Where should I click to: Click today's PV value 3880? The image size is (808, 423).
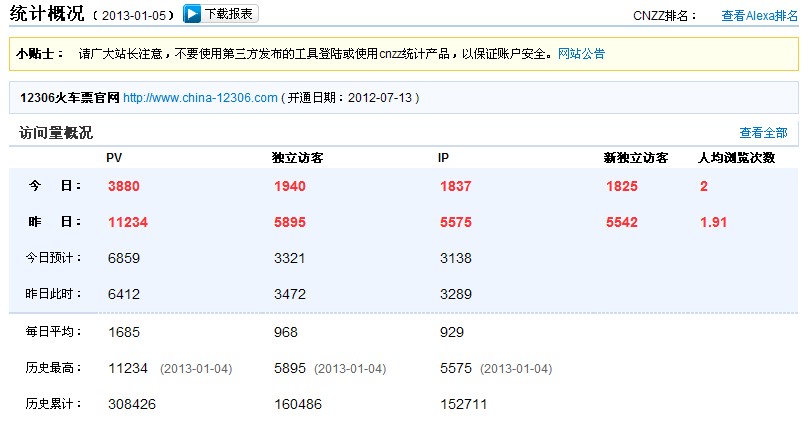(124, 186)
